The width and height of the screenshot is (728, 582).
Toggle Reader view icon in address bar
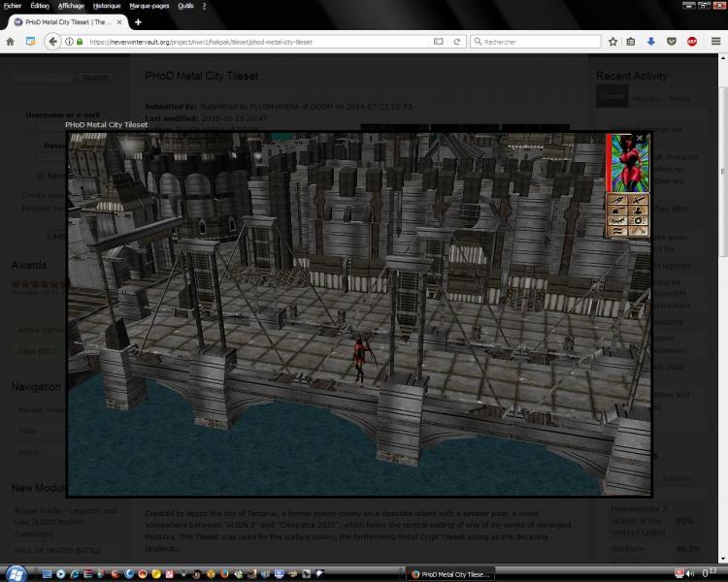click(x=439, y=42)
